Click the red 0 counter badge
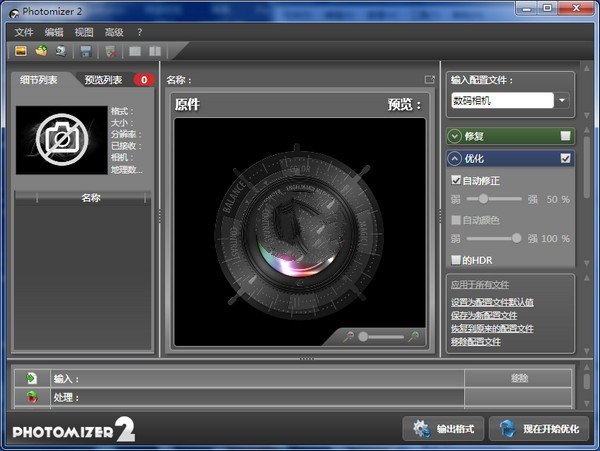Screen dimensions: 600x451 click(x=144, y=80)
